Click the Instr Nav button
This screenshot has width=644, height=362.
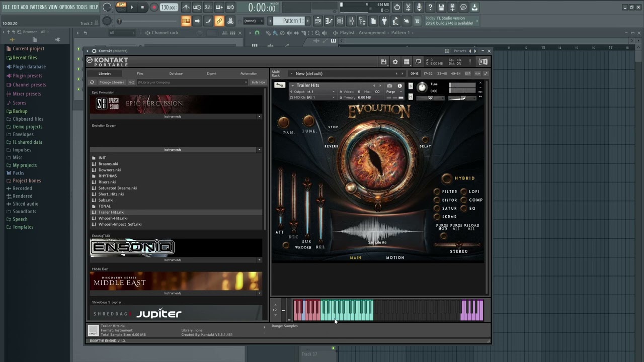coord(258,82)
